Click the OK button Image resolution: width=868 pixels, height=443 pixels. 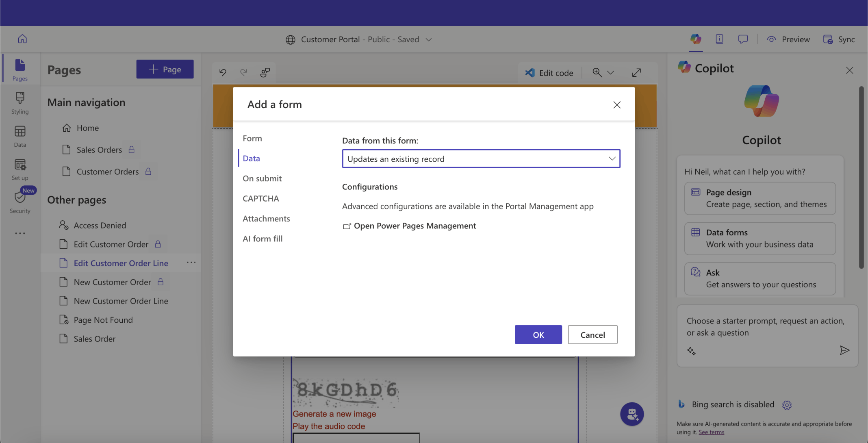click(538, 334)
